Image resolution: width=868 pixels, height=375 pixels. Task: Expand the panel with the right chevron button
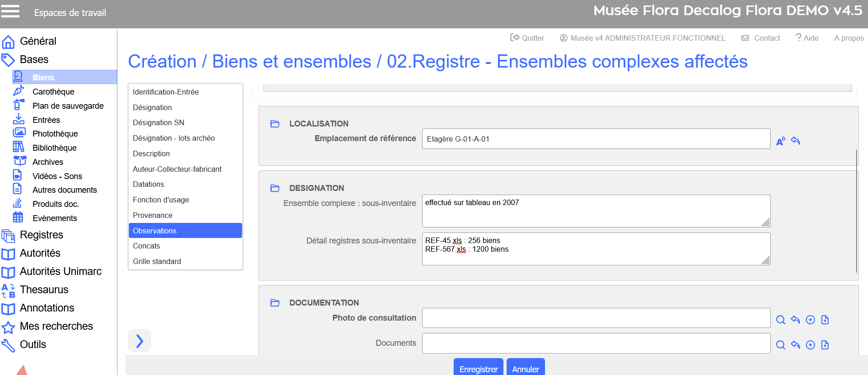pyautogui.click(x=139, y=341)
